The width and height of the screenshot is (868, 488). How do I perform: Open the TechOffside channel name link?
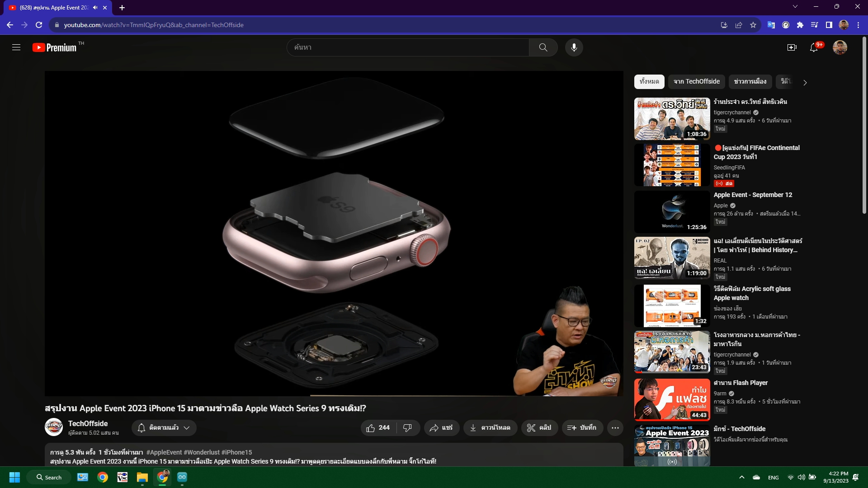88,423
